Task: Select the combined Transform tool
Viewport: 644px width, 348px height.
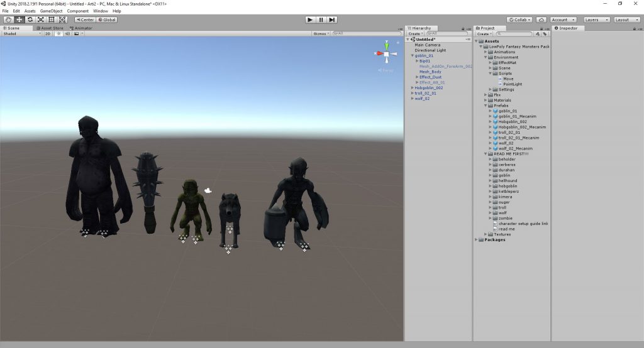Action: coord(62,19)
